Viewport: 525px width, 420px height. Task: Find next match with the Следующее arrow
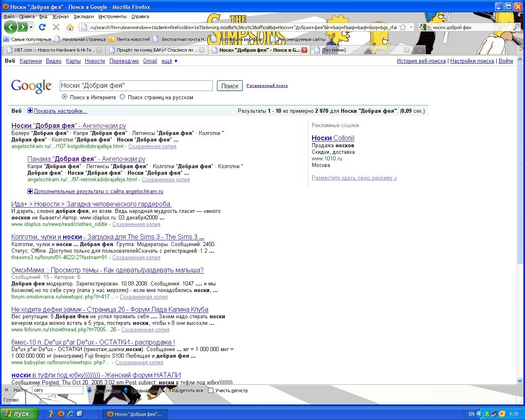pyautogui.click(x=103, y=390)
